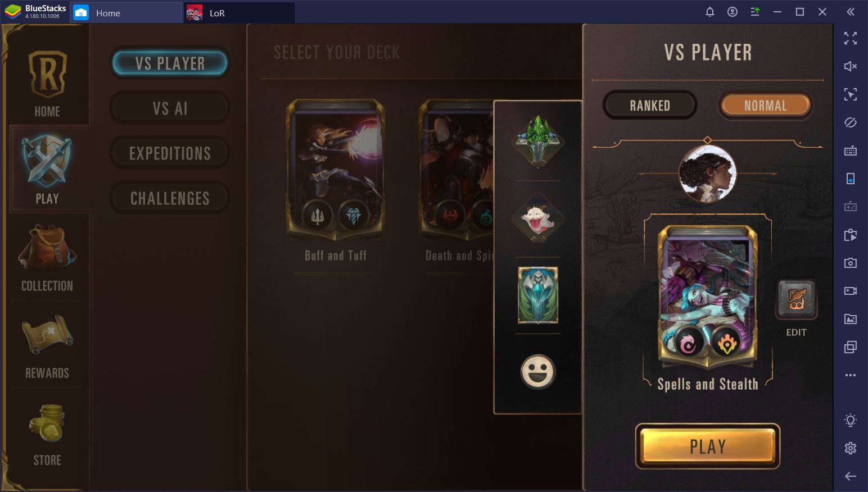Expand the BlueStacks more options ellipsis
868x492 pixels.
click(850, 375)
